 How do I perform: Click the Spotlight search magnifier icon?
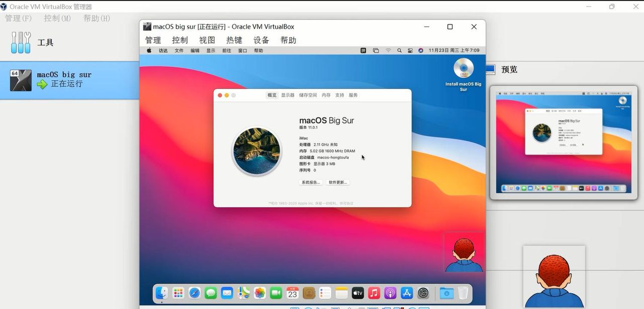(399, 51)
